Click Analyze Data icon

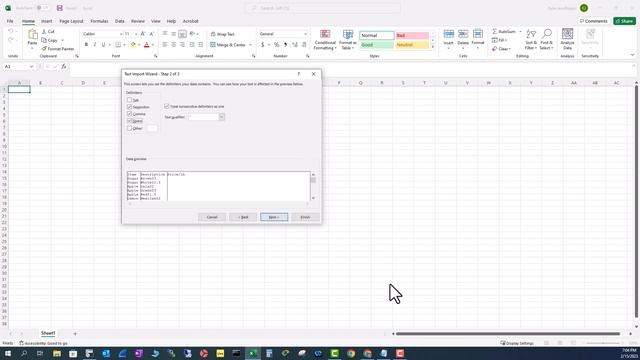pyautogui.click(x=567, y=34)
